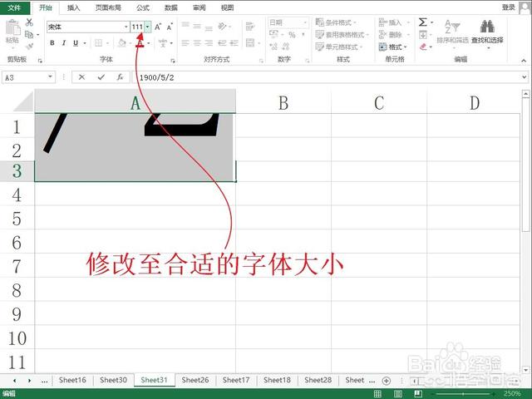Screen dimensions: 532x399
Task: Click the Top Align icon
Action: pyautogui.click(x=185, y=25)
